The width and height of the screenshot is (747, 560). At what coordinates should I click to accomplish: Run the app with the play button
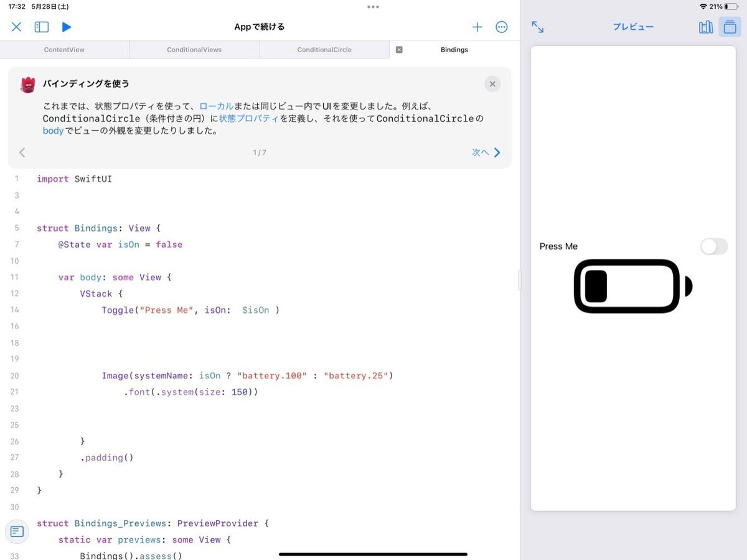67,27
